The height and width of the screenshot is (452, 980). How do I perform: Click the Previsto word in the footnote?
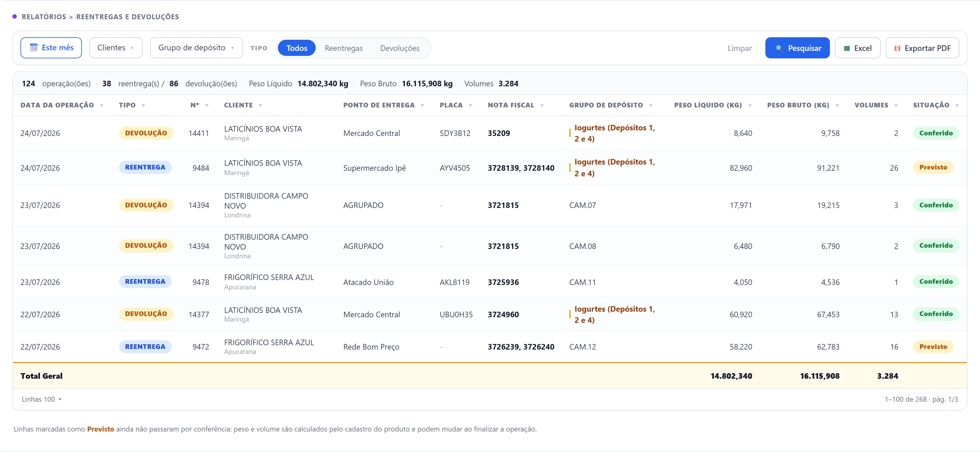(x=100, y=429)
